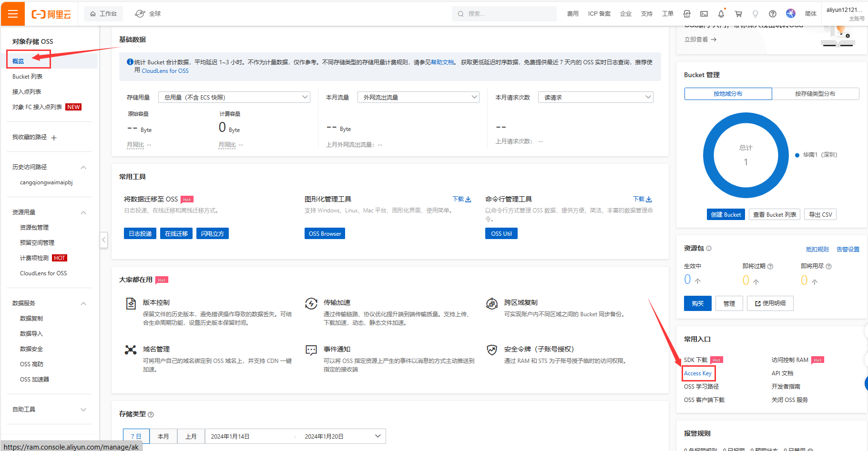Click the 华南1（深圳） legend dot
This screenshot has width=868, height=451.
pos(797,155)
